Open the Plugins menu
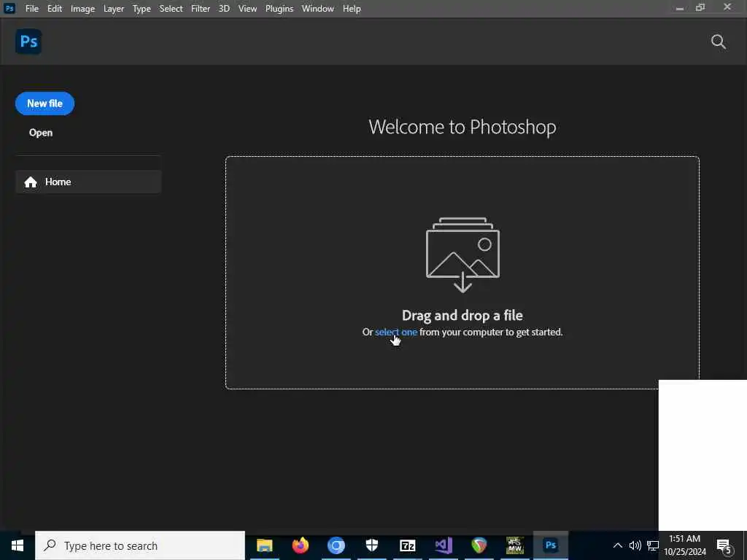The width and height of the screenshot is (747, 560). (x=279, y=9)
